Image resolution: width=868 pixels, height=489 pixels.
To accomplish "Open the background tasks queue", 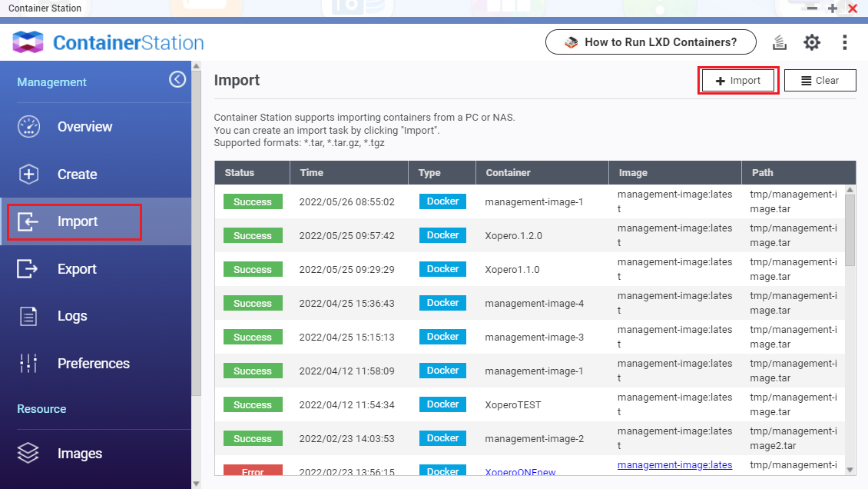I will click(779, 42).
